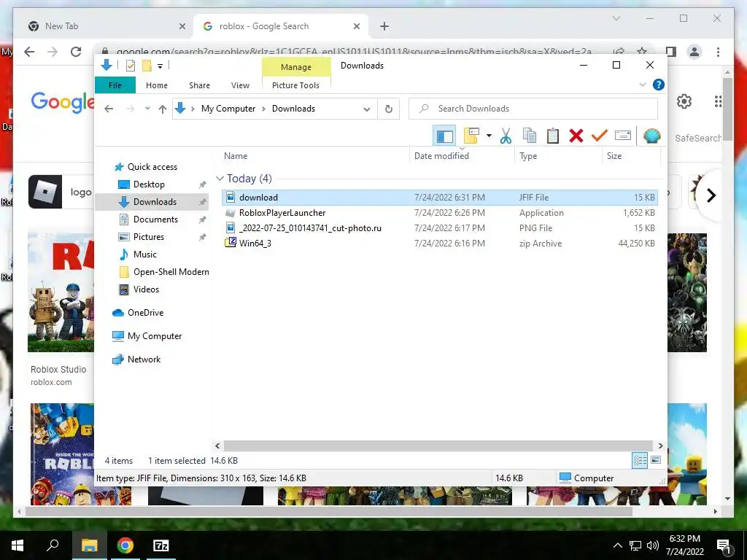Select the Manage contextual tab

point(296,67)
